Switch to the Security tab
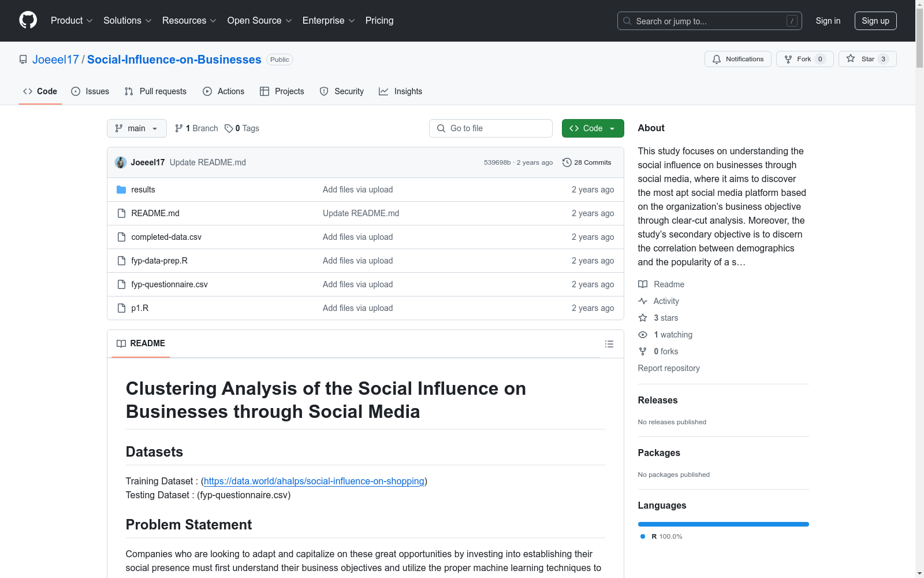The height and width of the screenshot is (578, 924). click(x=342, y=91)
